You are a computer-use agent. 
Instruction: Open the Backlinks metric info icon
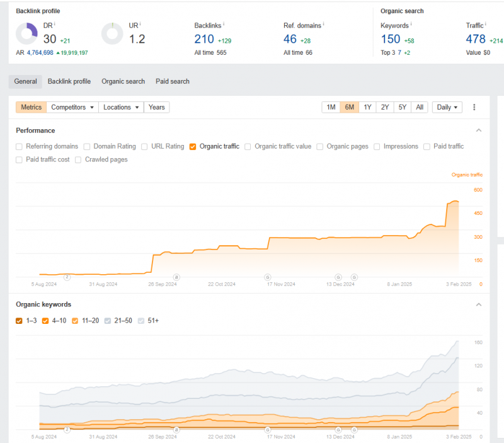point(224,24)
